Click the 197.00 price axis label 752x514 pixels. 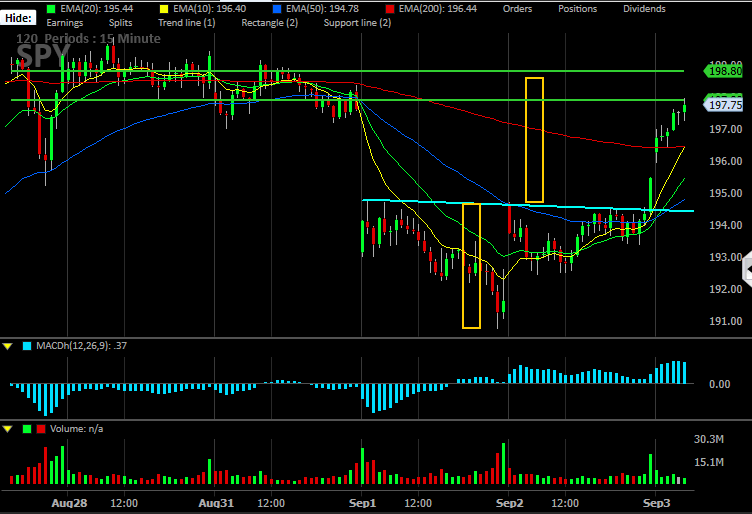coord(726,129)
